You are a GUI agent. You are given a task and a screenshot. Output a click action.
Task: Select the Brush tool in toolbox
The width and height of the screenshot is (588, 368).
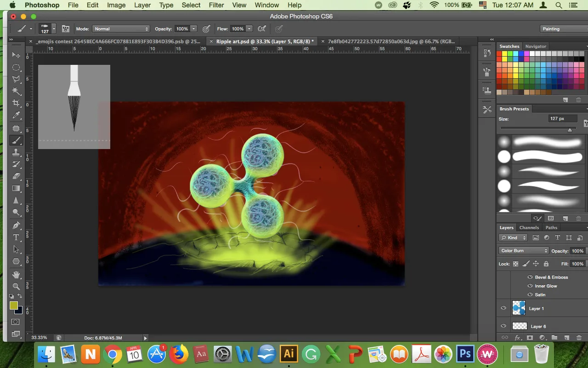pos(16,140)
